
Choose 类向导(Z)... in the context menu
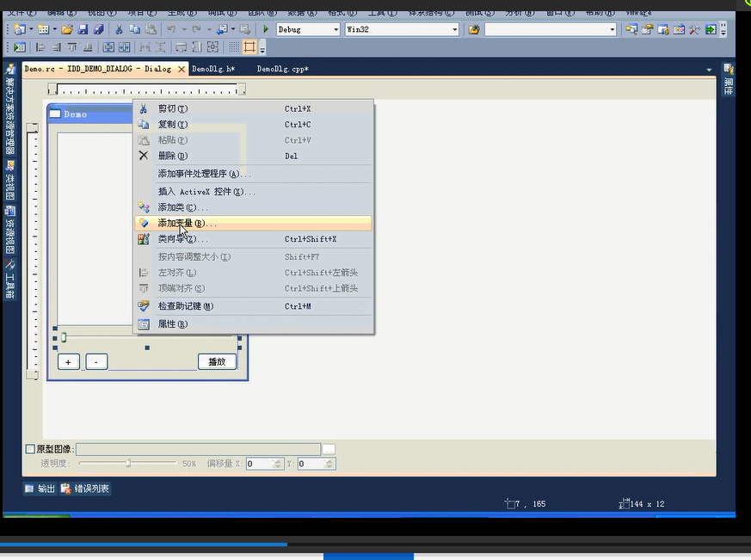tap(253, 239)
